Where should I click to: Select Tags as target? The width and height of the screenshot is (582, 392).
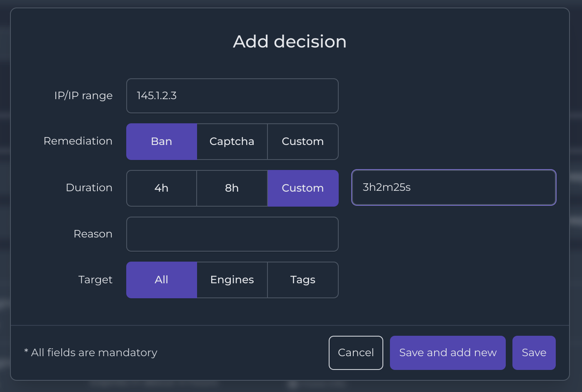point(303,280)
